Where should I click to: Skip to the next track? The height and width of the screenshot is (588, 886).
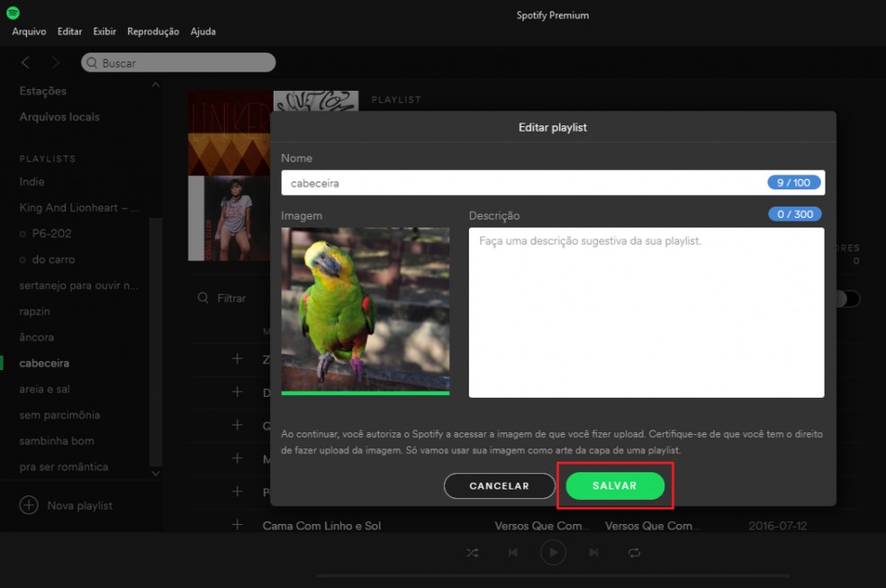point(593,552)
